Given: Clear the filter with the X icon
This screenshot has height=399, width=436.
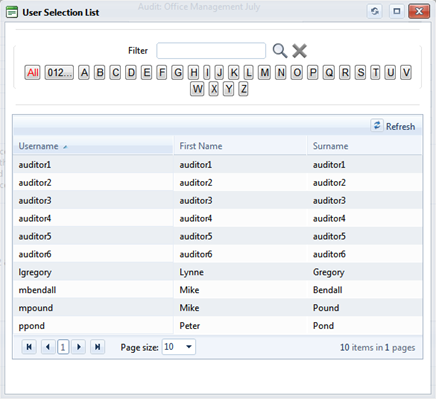Looking at the screenshot, I should click(299, 51).
